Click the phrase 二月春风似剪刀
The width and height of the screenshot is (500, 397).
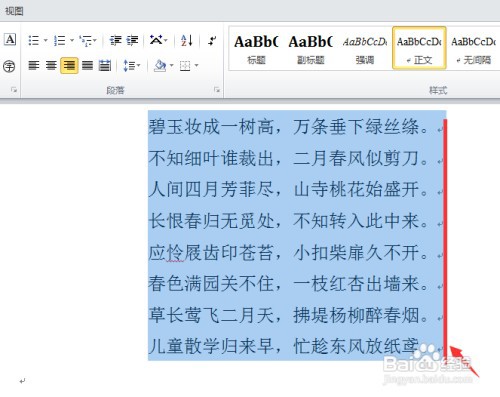356,158
